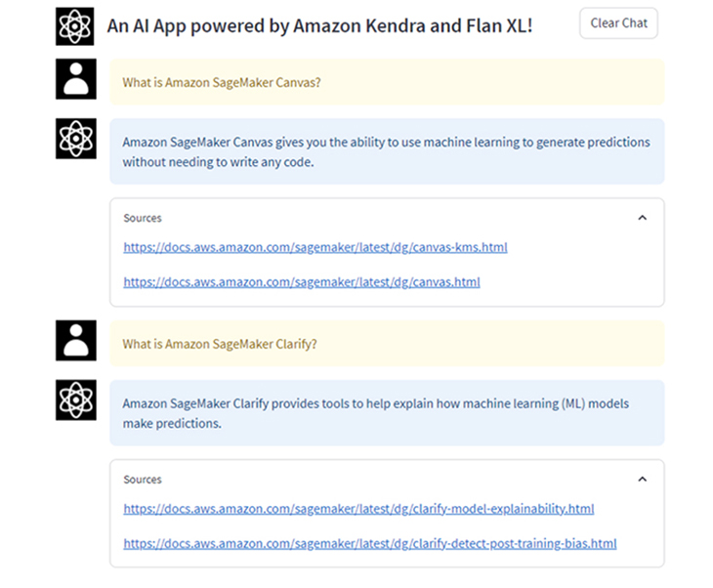Click the Sources label under the Clarify answer
This screenshot has width=713, height=588.
(x=143, y=480)
